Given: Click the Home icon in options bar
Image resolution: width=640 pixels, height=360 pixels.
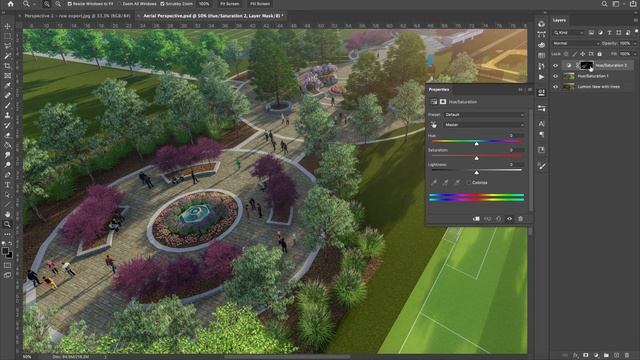Looking at the screenshot, I should click(x=11, y=4).
